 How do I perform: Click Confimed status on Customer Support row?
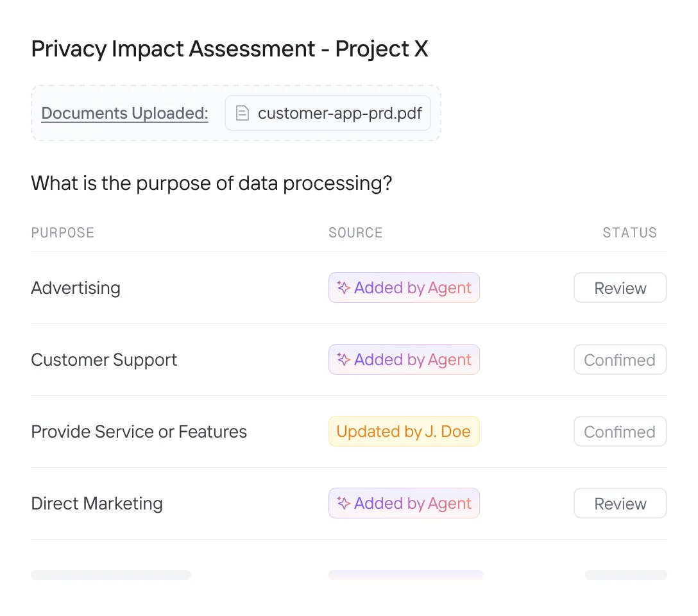[620, 359]
